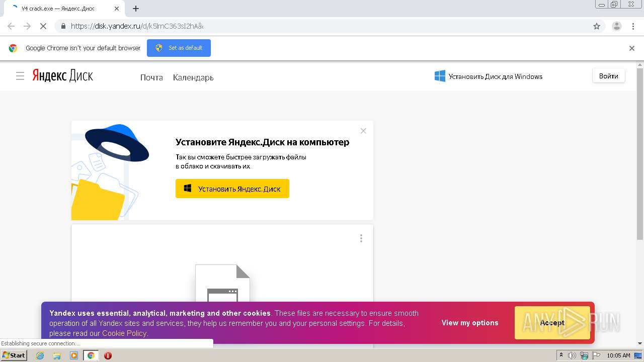644x362 pixels.
Task: Open the Yandex Disk hamburger menu
Action: tap(20, 76)
